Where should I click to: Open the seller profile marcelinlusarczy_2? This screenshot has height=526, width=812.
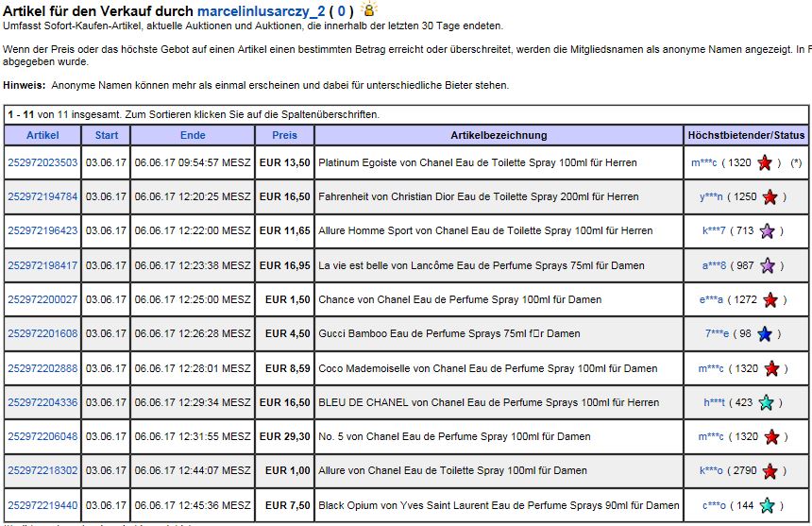pyautogui.click(x=261, y=11)
